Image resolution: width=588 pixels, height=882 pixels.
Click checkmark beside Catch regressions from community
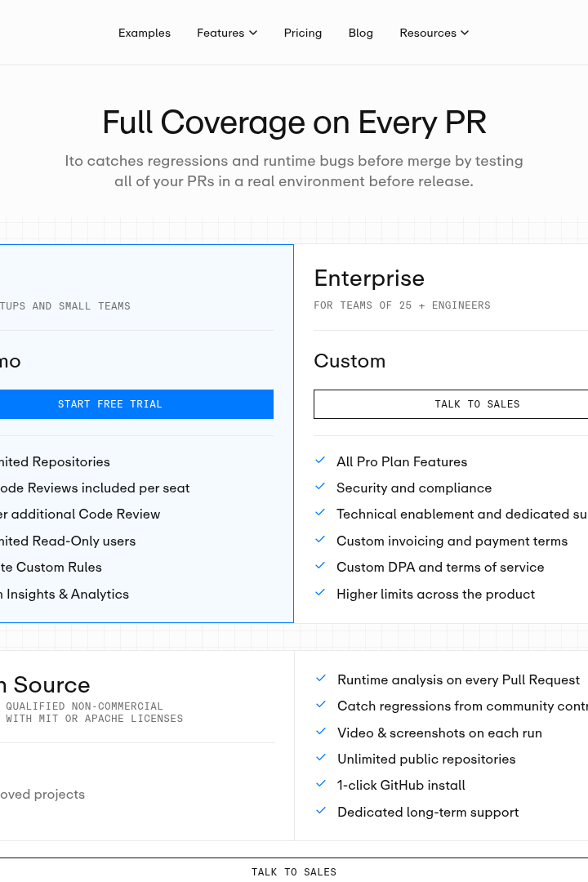pyautogui.click(x=321, y=704)
